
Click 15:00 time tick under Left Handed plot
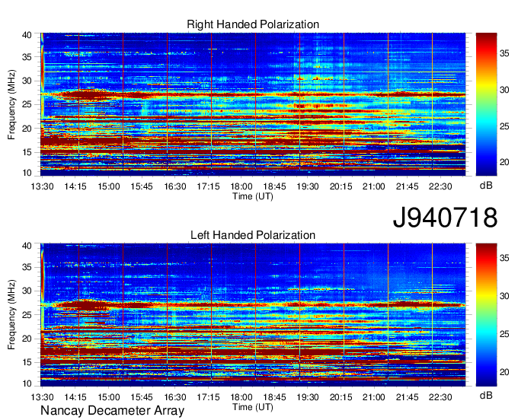pyautogui.click(x=109, y=397)
